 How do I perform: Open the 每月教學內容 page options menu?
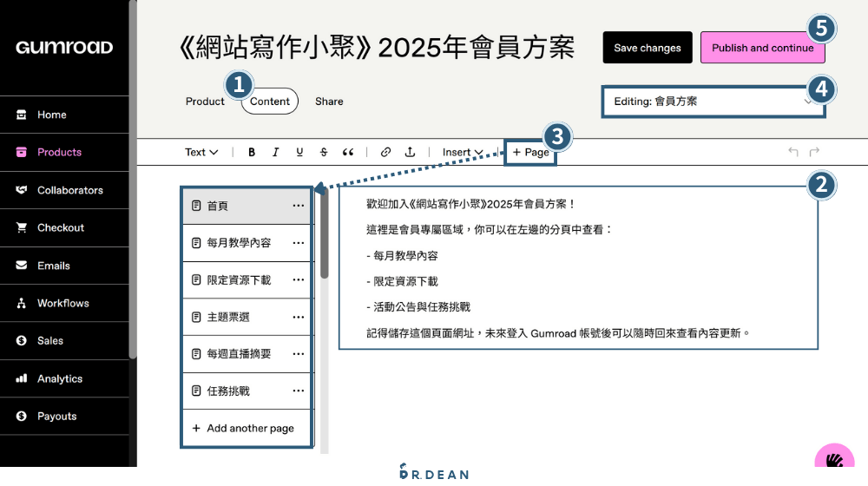coord(299,243)
